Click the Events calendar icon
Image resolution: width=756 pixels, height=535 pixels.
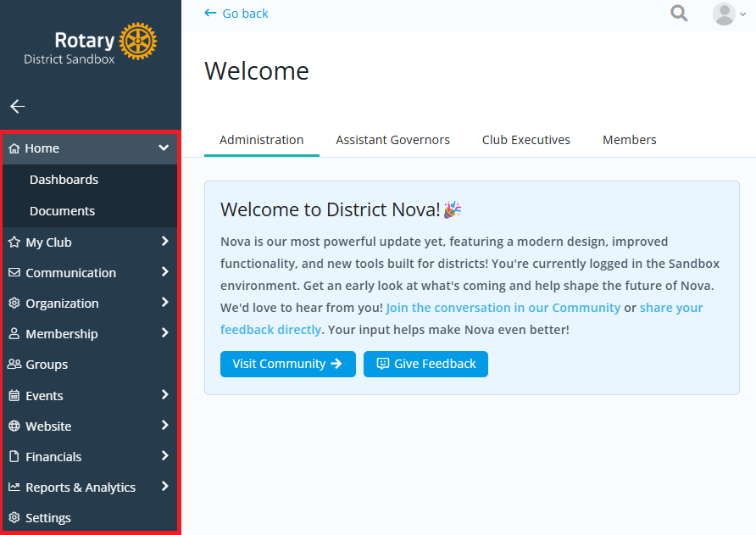(14, 396)
